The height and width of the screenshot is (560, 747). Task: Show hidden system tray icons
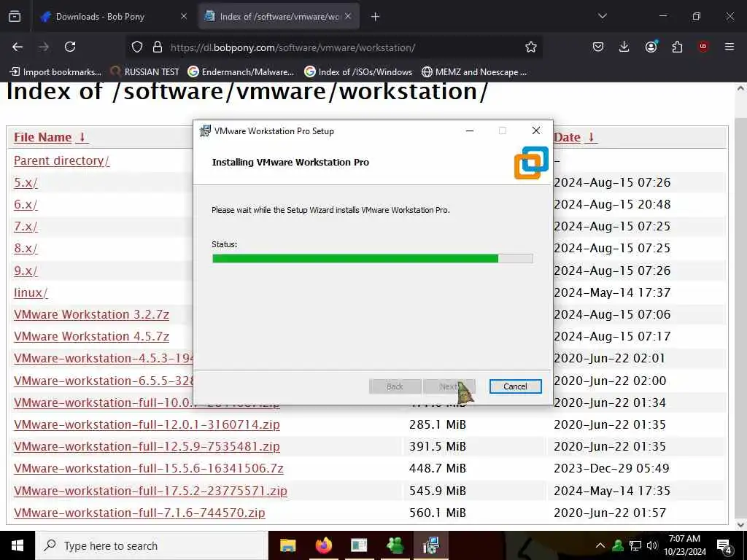click(x=600, y=545)
